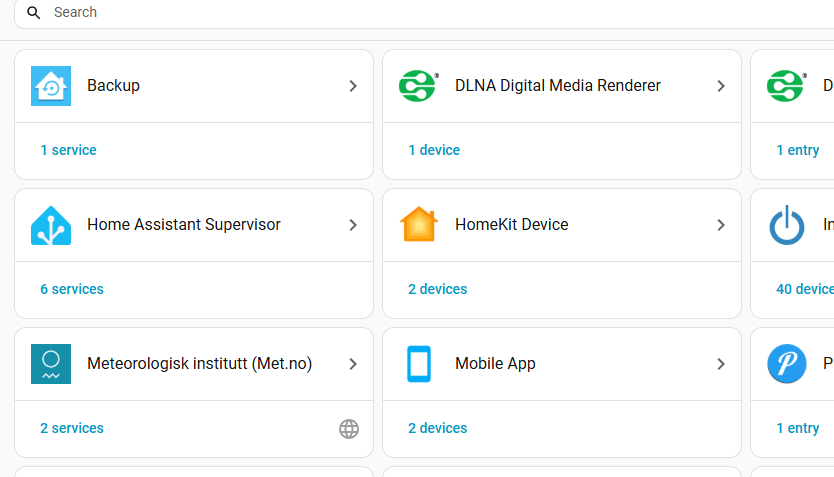834x477 pixels.
Task: Click the search magnifier icon
Action: click(x=34, y=13)
